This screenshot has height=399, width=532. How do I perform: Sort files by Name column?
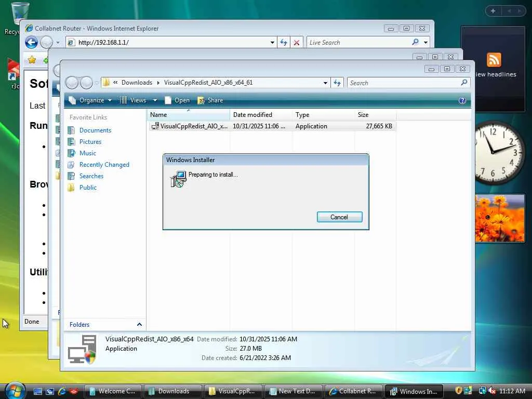coord(189,115)
